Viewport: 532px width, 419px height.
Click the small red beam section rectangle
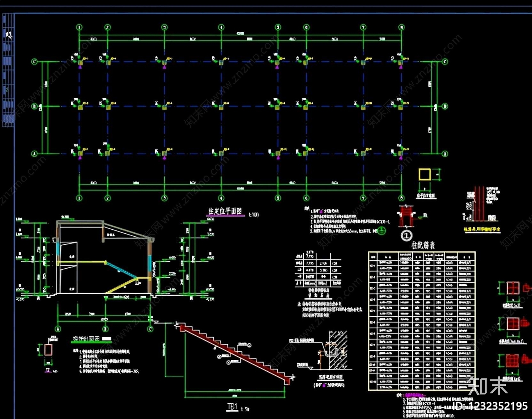pos(49,350)
